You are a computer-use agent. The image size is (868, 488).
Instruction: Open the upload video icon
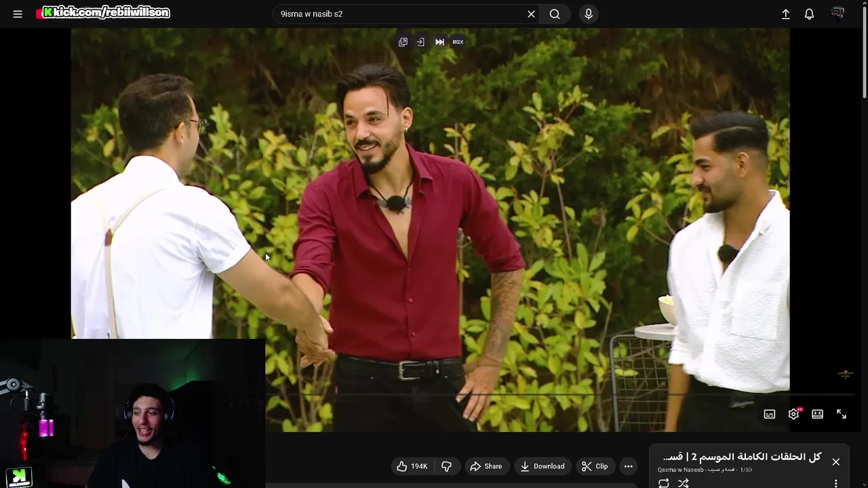[x=785, y=14]
